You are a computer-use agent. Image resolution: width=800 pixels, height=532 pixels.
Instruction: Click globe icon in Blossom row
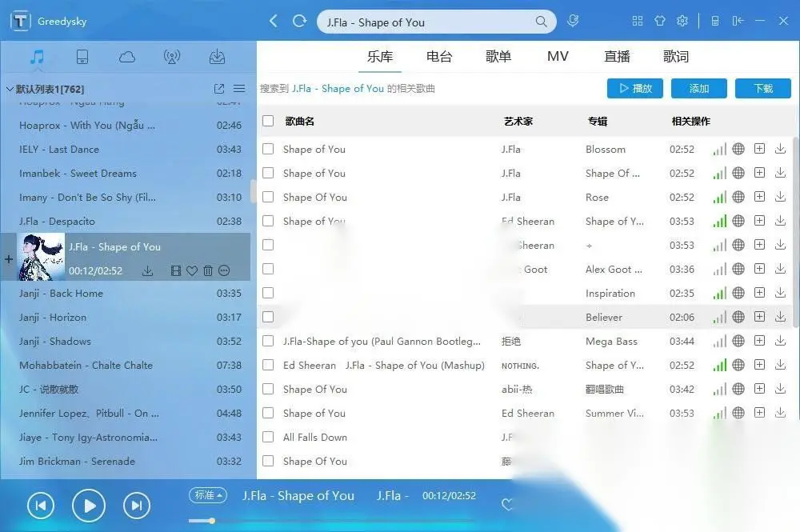[x=738, y=149]
